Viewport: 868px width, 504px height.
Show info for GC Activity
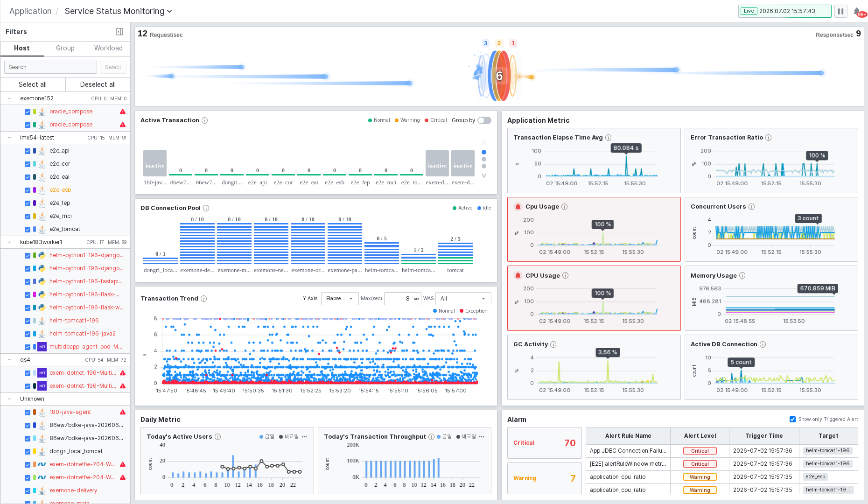(x=553, y=344)
